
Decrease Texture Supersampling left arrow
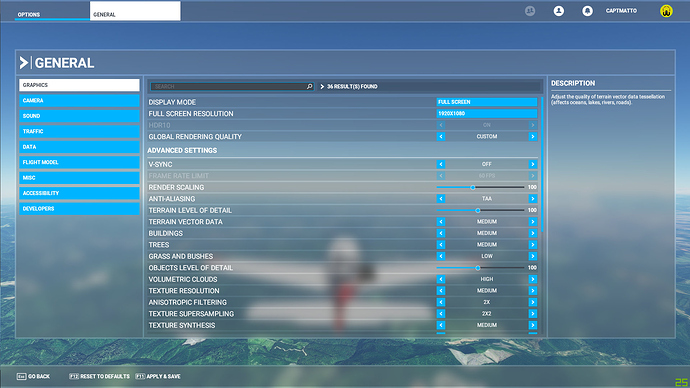click(440, 314)
